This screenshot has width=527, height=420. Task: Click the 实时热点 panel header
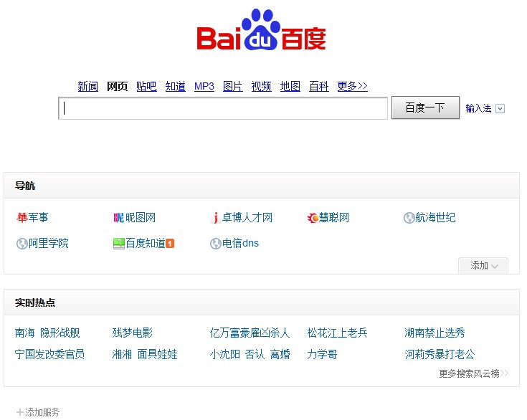(262, 302)
